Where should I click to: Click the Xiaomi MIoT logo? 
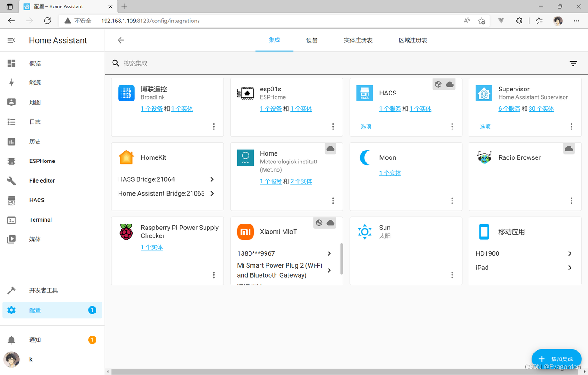tap(245, 232)
